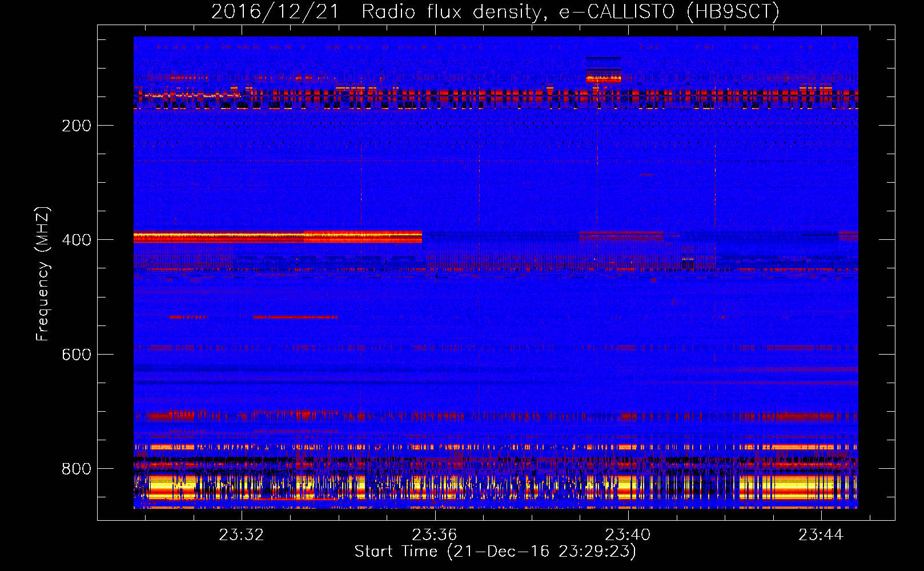Select the 200 frequency tick label
This screenshot has width=924, height=571.
pyautogui.click(x=77, y=126)
